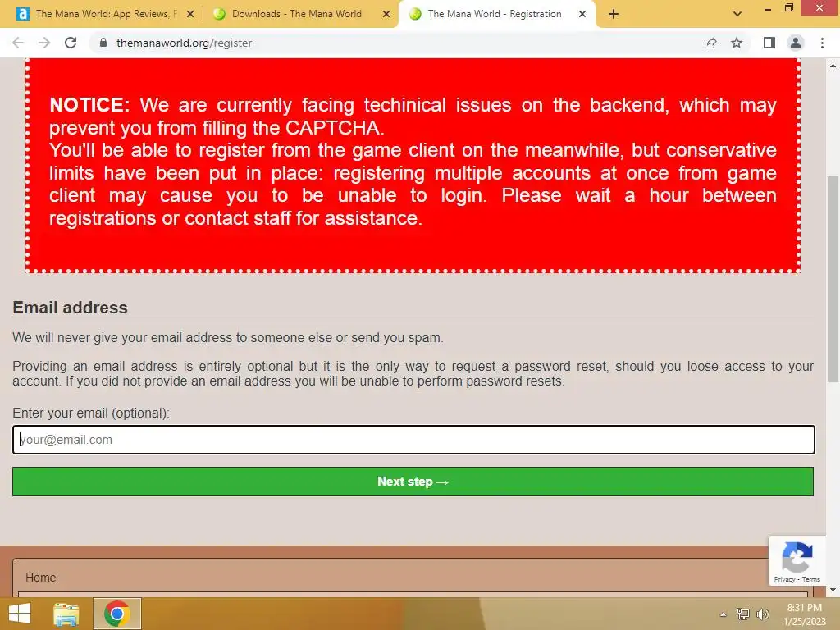The width and height of the screenshot is (840, 630).
Task: Bookmark this page with star icon
Action: pyautogui.click(x=737, y=43)
